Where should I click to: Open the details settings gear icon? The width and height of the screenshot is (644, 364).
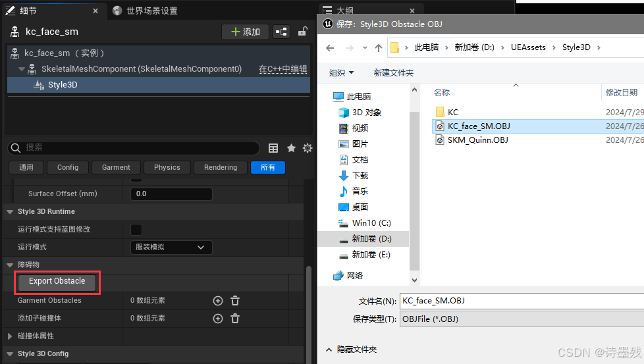308,148
